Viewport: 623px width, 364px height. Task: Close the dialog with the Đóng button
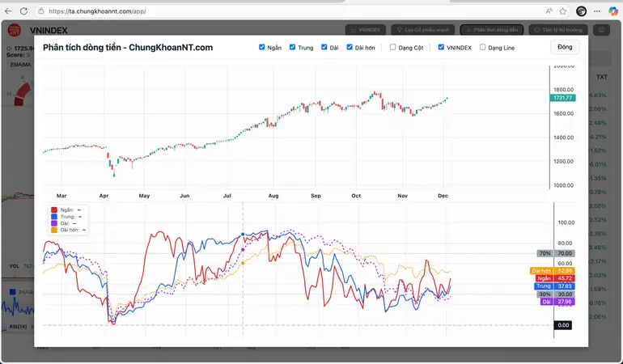564,47
